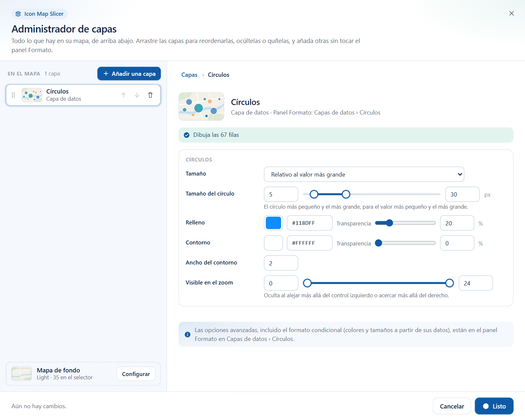Click the 'Aún no hay cambios.' status text
This screenshot has width=525, height=420.
39,406
